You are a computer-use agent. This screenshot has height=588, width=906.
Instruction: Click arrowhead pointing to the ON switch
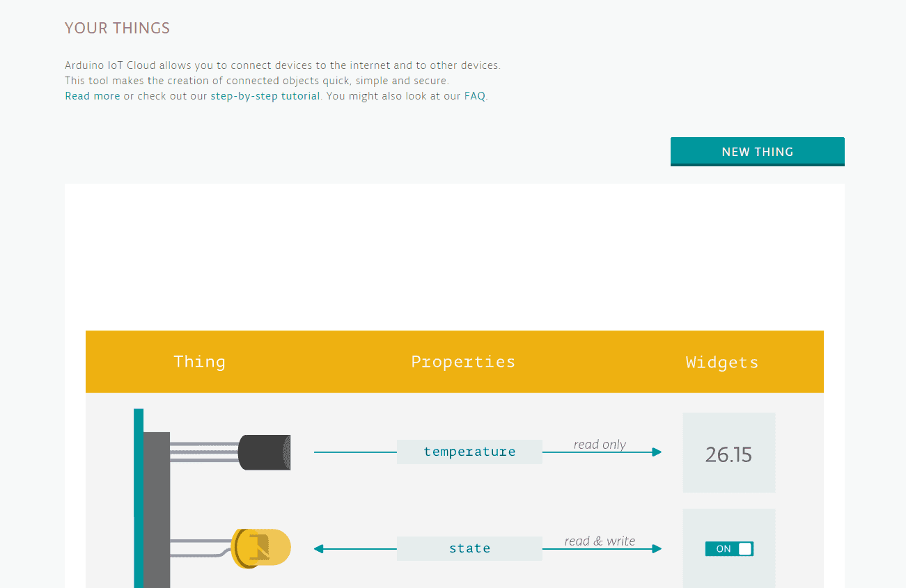[656, 549]
